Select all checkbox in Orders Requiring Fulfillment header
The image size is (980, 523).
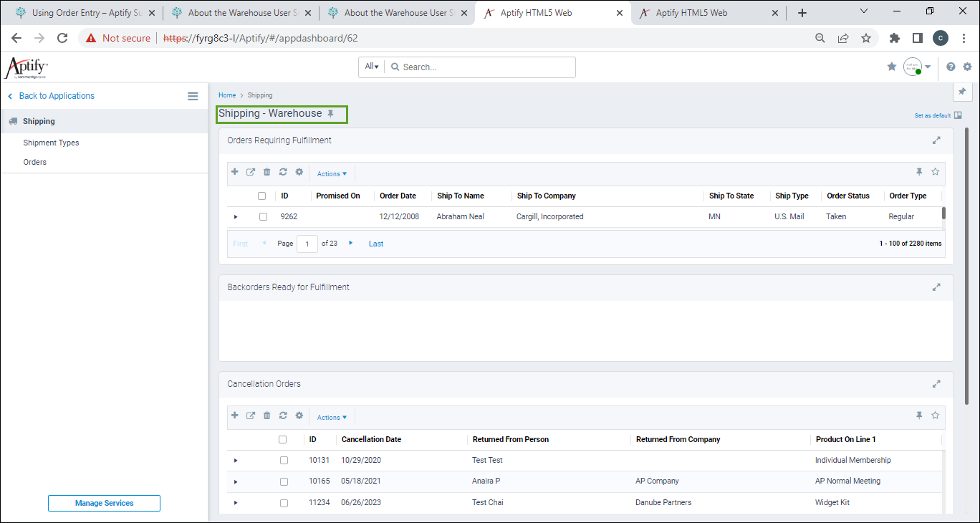coord(262,196)
